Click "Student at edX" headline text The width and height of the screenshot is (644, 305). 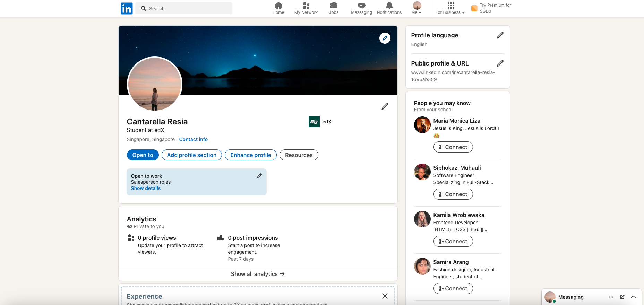click(145, 130)
